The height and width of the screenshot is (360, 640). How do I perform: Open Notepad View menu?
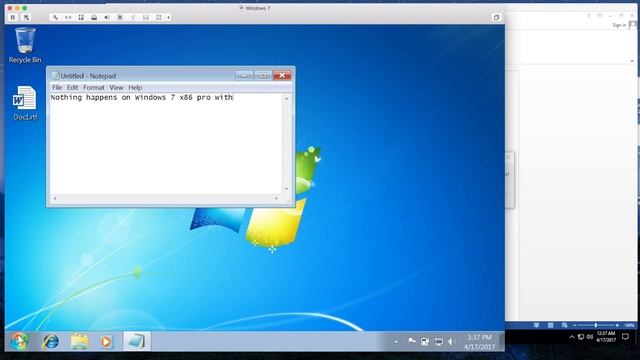pos(116,87)
